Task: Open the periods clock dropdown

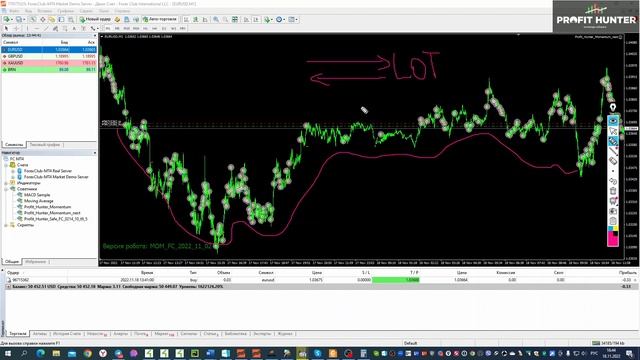Action: point(280,19)
